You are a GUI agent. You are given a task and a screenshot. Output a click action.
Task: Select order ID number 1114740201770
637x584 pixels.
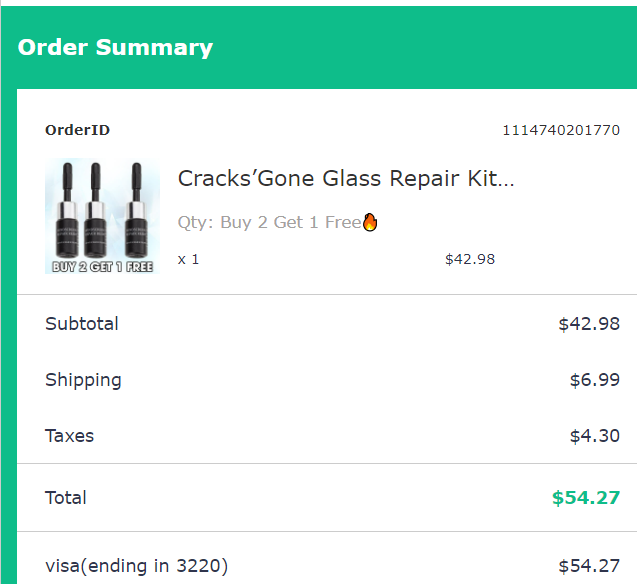coord(560,130)
